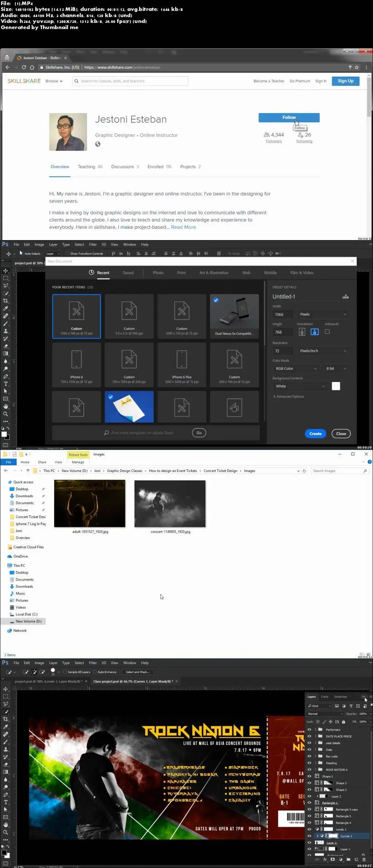Image resolution: width=373 pixels, height=868 pixels.
Task: Open the globe website icon on Jestoni's profile
Action: click(98, 144)
